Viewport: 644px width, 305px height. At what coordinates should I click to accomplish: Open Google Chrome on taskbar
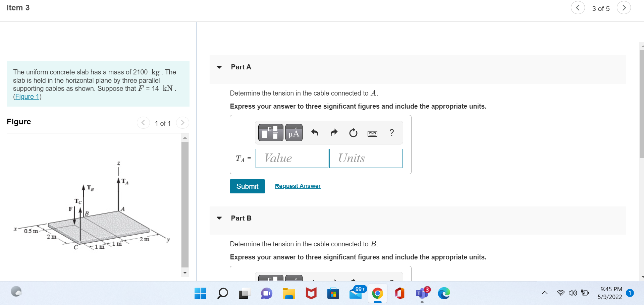[377, 294]
